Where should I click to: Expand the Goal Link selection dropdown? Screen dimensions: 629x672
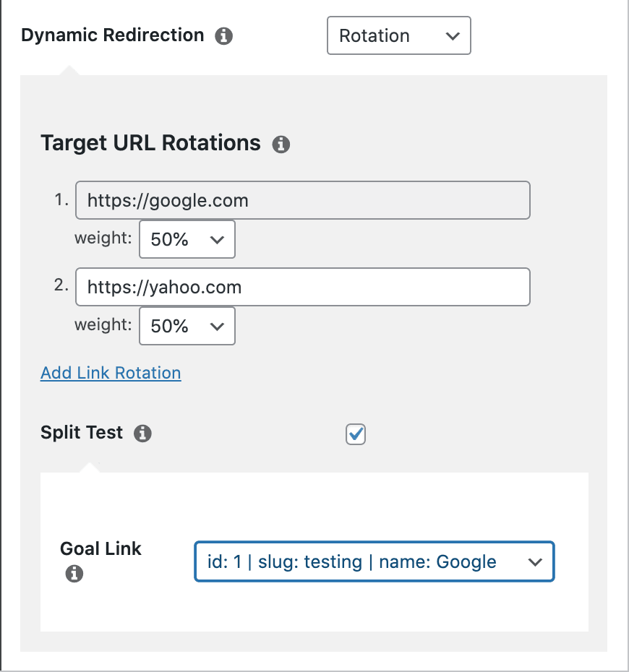click(x=374, y=562)
